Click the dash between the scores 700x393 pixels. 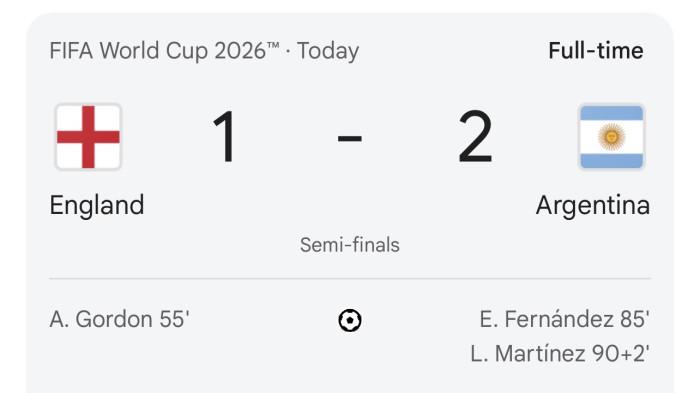[x=350, y=138]
